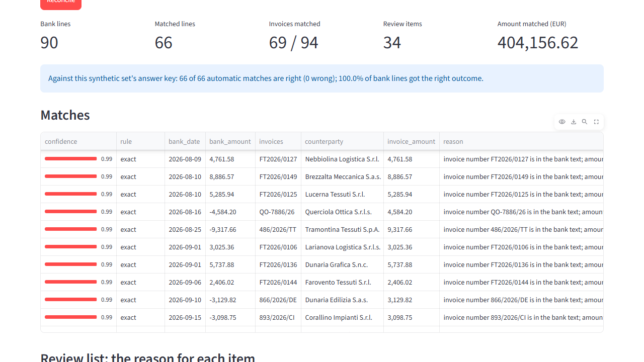The image size is (644, 362).
Task: Click counterparty Larianova Logistica S.r.l.s.
Action: point(342,247)
